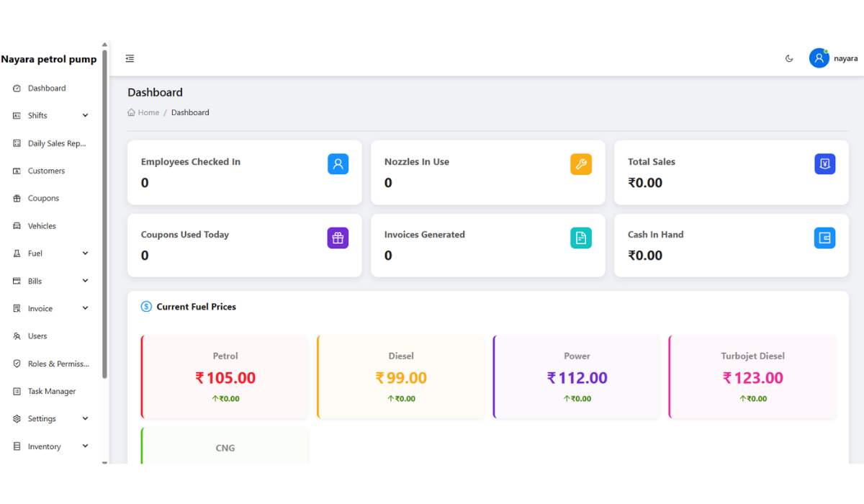Click the sidebar scrollbar down arrow
The height and width of the screenshot is (504, 864).
(x=104, y=462)
